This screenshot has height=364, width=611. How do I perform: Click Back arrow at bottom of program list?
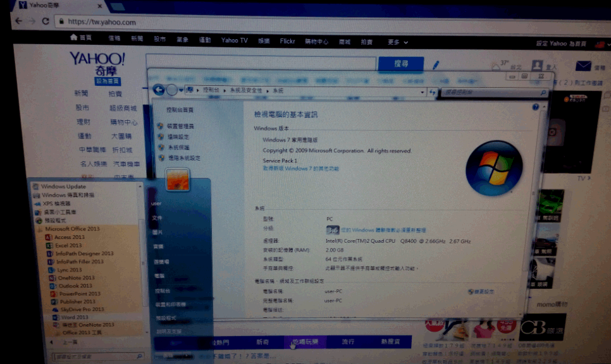pyautogui.click(x=65, y=343)
